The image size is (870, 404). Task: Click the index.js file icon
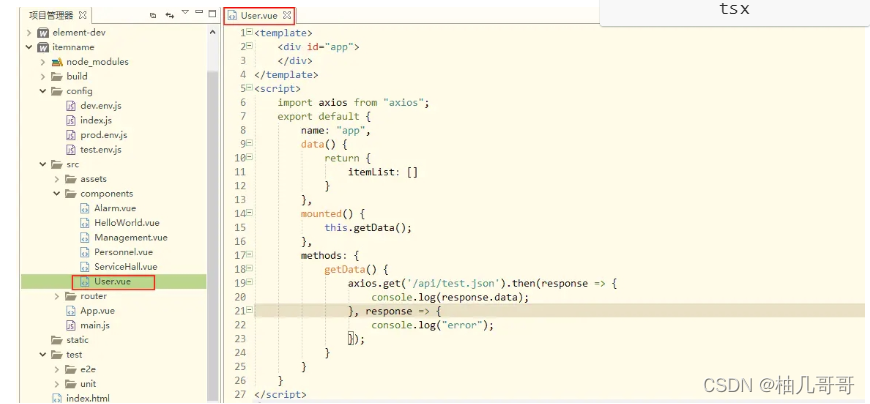pyautogui.click(x=70, y=120)
